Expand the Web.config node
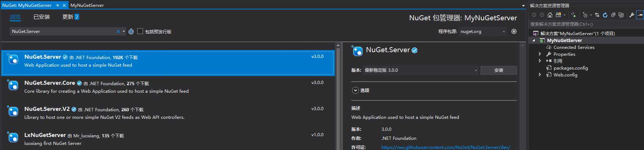The height and width of the screenshot is (150, 644). coord(540,75)
